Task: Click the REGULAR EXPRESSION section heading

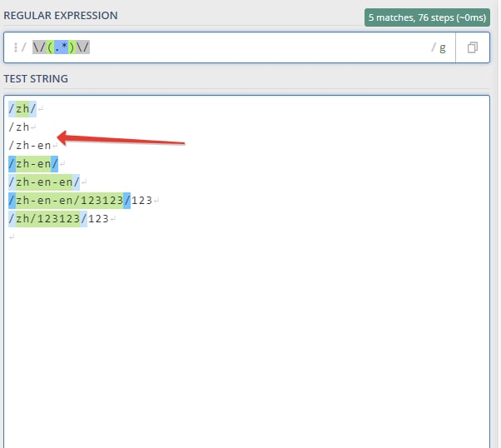Action: click(x=61, y=15)
